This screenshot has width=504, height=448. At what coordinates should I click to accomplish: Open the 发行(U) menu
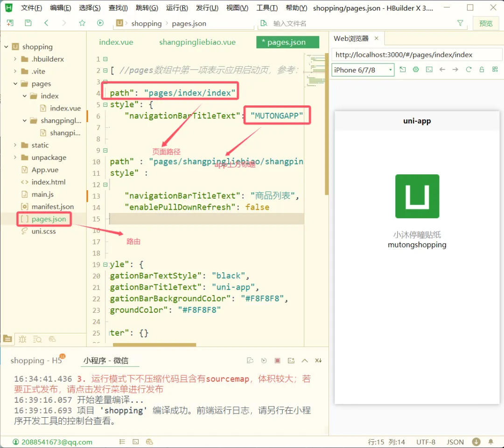[x=207, y=8]
